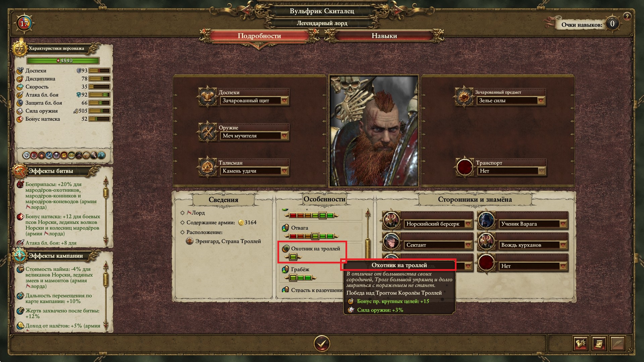
Task: Click the Особенности list scrollbar handle
Action: coord(368,247)
